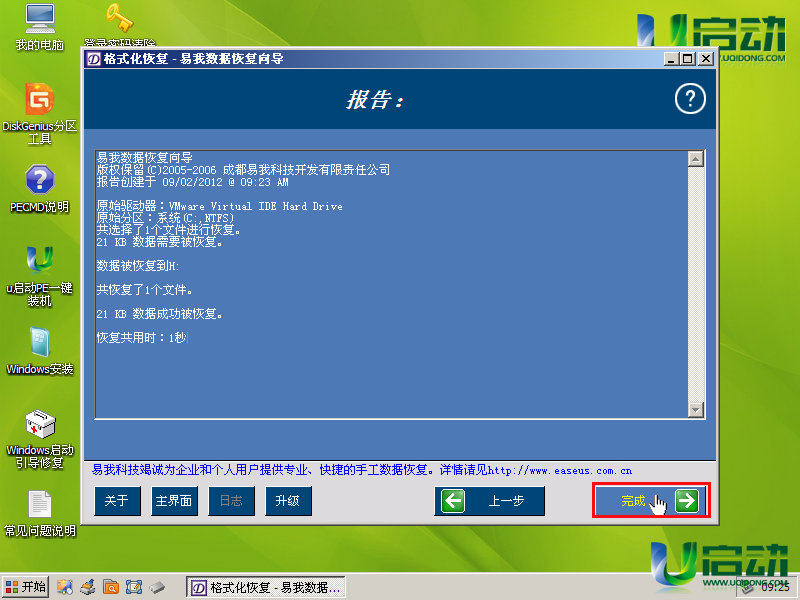Select 格式化恢复 taskbar window button

coord(266,587)
